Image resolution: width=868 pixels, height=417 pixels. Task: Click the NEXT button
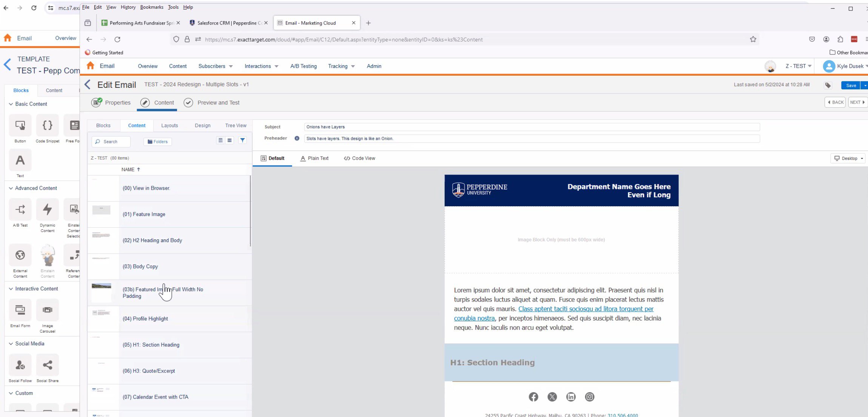857,102
